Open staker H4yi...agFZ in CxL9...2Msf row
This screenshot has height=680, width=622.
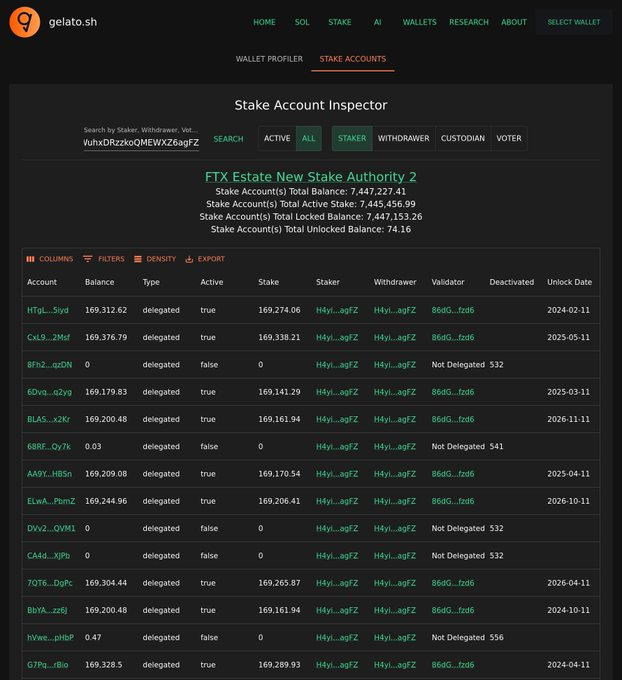click(x=337, y=337)
